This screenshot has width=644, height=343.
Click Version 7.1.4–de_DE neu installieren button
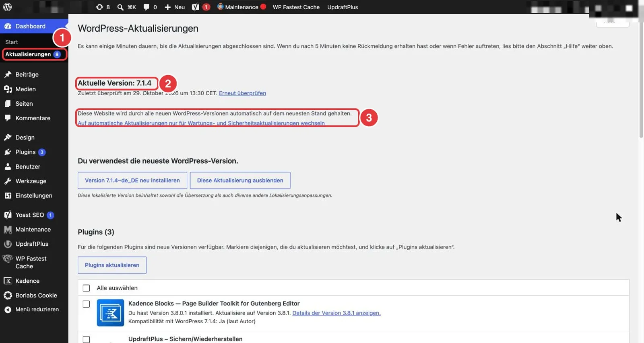tap(132, 181)
